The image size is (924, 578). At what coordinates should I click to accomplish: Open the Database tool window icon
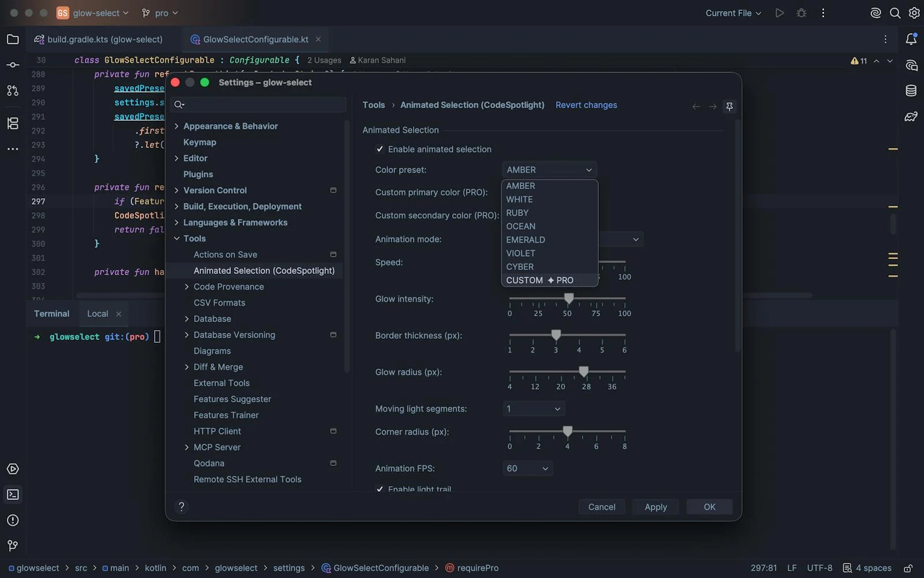[911, 91]
